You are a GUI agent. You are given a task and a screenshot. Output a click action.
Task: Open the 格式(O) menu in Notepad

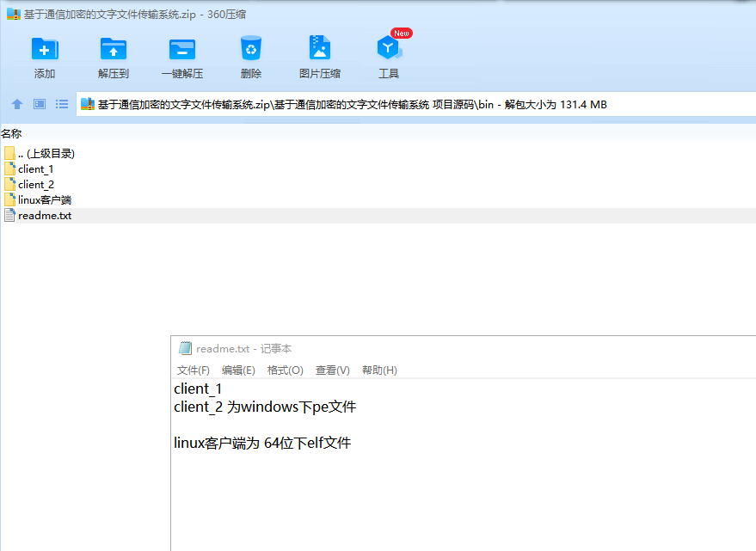[x=285, y=370]
